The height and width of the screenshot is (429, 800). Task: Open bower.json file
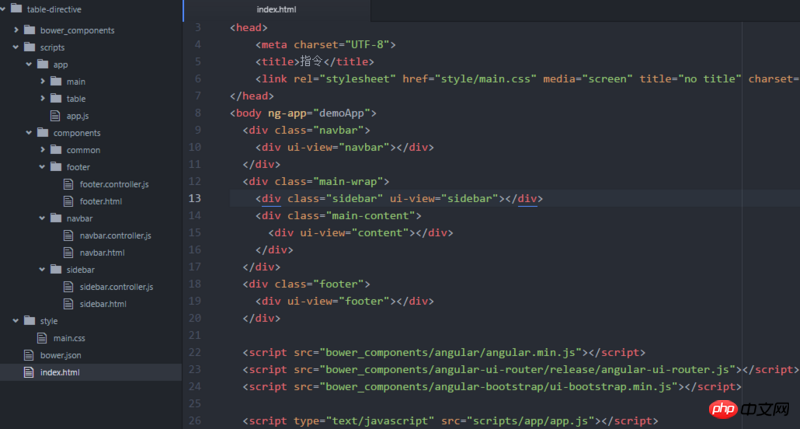(x=61, y=355)
